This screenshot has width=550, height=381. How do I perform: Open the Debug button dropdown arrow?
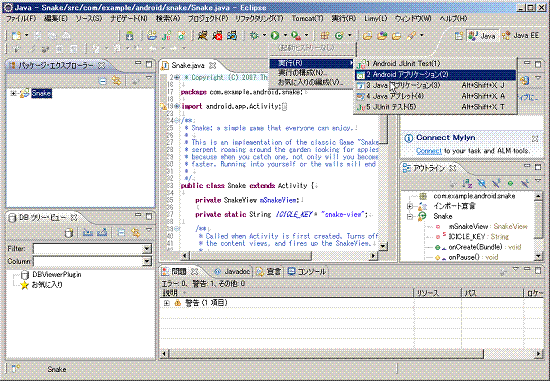point(264,35)
